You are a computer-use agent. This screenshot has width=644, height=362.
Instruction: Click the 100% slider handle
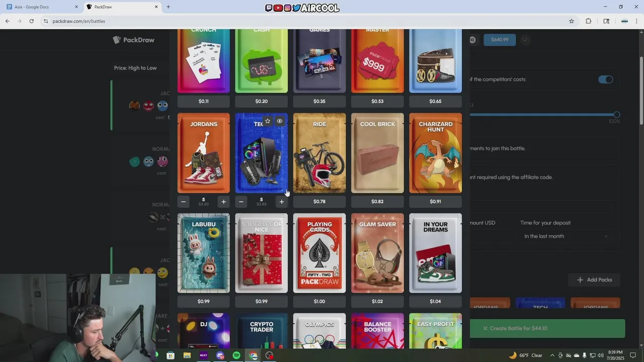click(x=617, y=115)
